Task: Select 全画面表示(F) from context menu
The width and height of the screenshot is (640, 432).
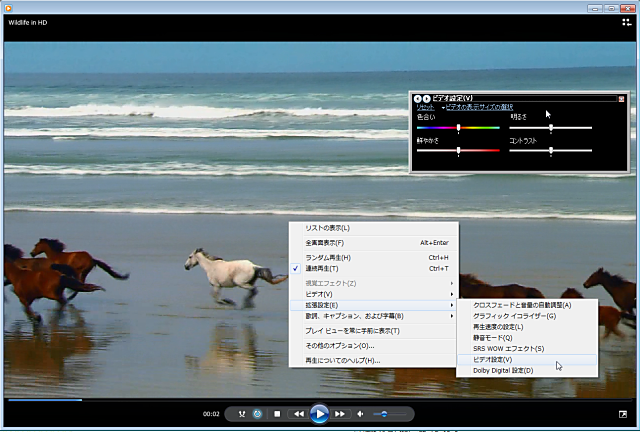Action: click(x=324, y=242)
